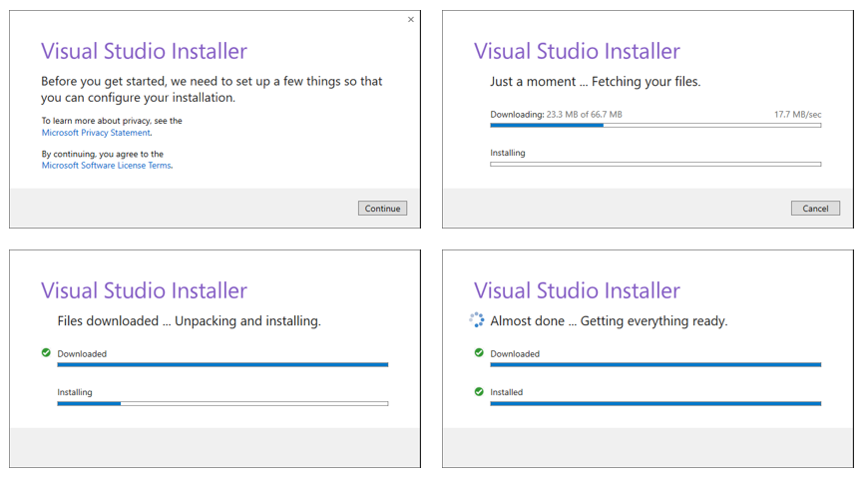Viewport: 868px width, 481px height.
Task: Open the Microsoft Privacy Statement link
Action: tap(96, 133)
